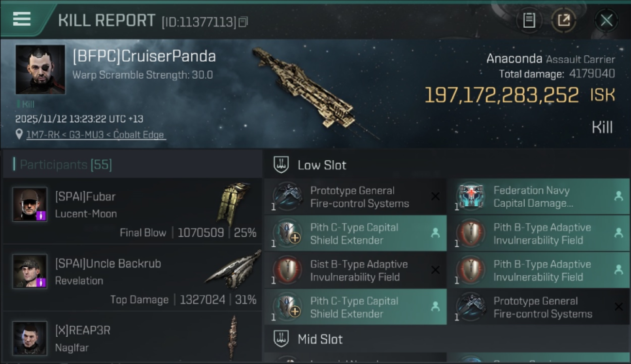Click Fubar's Lucent-Moon ship icon
Image resolution: width=631 pixels, height=364 pixels.
pos(234,205)
